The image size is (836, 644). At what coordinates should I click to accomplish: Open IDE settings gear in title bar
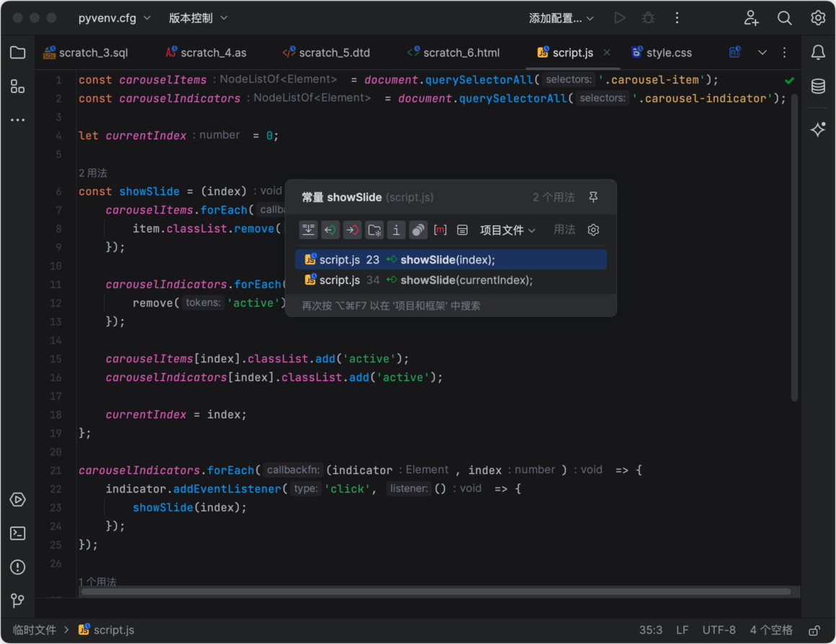818,18
